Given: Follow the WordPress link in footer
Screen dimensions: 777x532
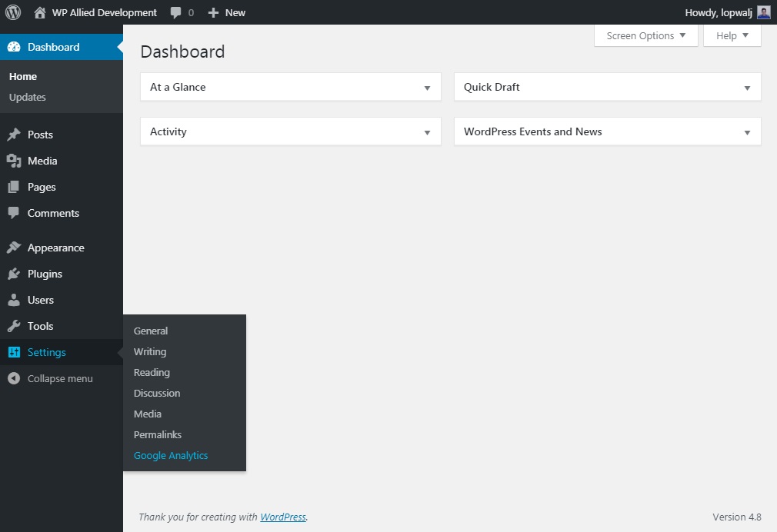Looking at the screenshot, I should (283, 517).
